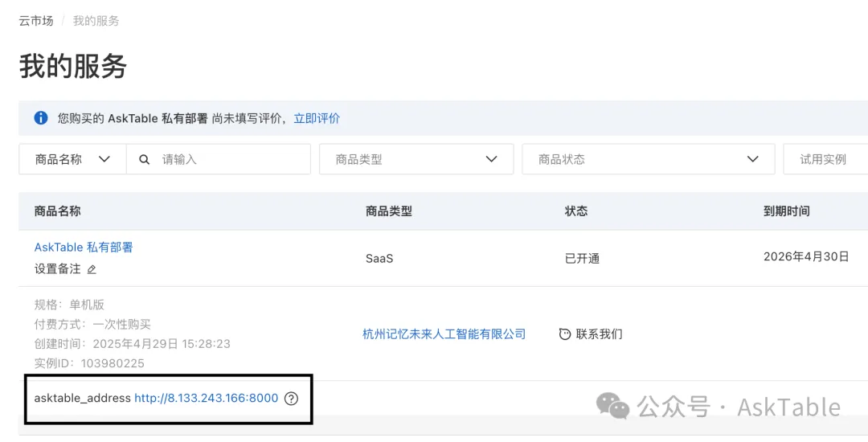
Task: Click the question mark help icon after asktable_address
Action: (291, 398)
